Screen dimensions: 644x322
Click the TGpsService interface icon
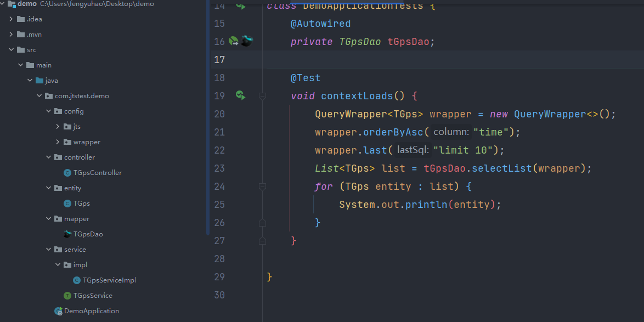pos(67,295)
